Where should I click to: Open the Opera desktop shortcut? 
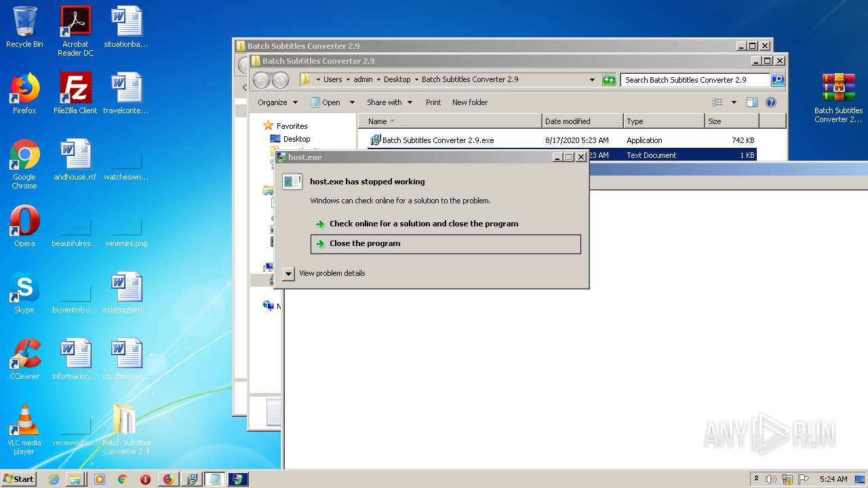coord(24,226)
